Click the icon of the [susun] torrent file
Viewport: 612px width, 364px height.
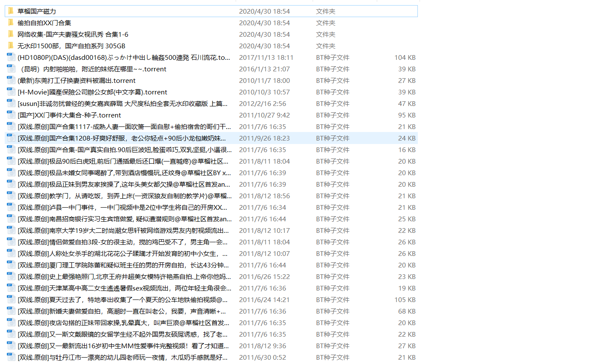[x=11, y=103]
